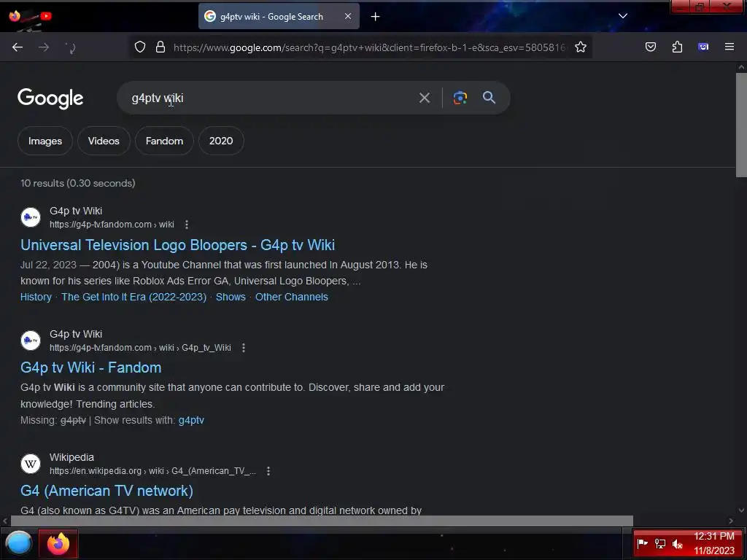Close the g4ptv wiki Google Search tab
Viewport: 747px width, 560px height.
348,16
